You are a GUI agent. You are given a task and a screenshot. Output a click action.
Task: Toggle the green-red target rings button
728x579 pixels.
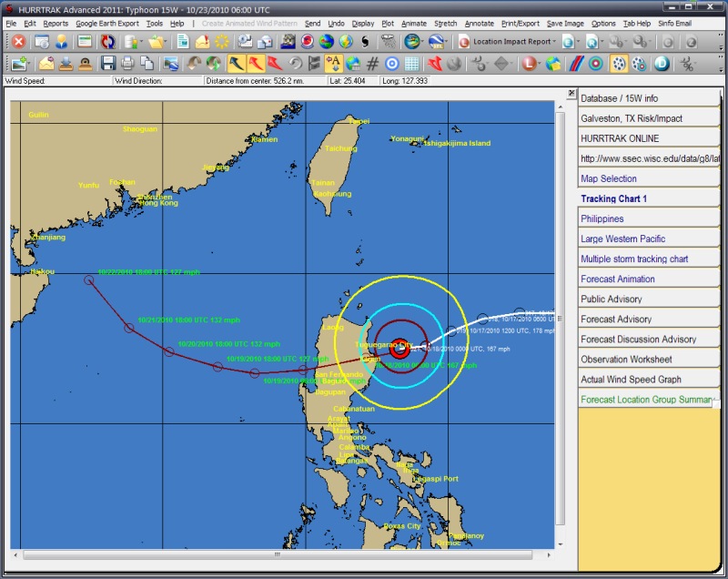click(596, 64)
